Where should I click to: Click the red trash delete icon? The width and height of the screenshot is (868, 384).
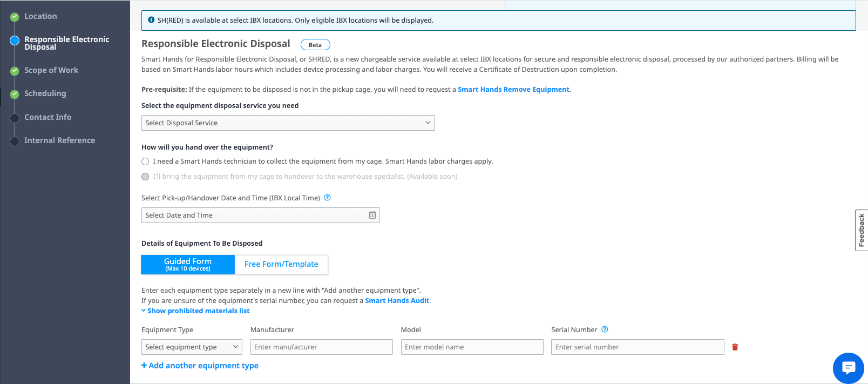(735, 347)
